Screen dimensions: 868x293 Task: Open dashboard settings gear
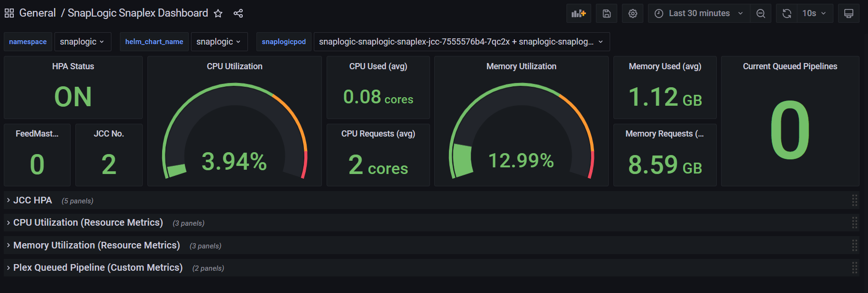click(x=632, y=13)
